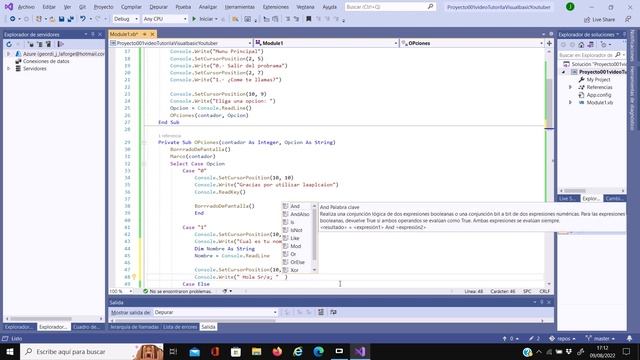This screenshot has width=640, height=360.
Task: Start debugging with the green Iniciar arrow
Action: 194,19
